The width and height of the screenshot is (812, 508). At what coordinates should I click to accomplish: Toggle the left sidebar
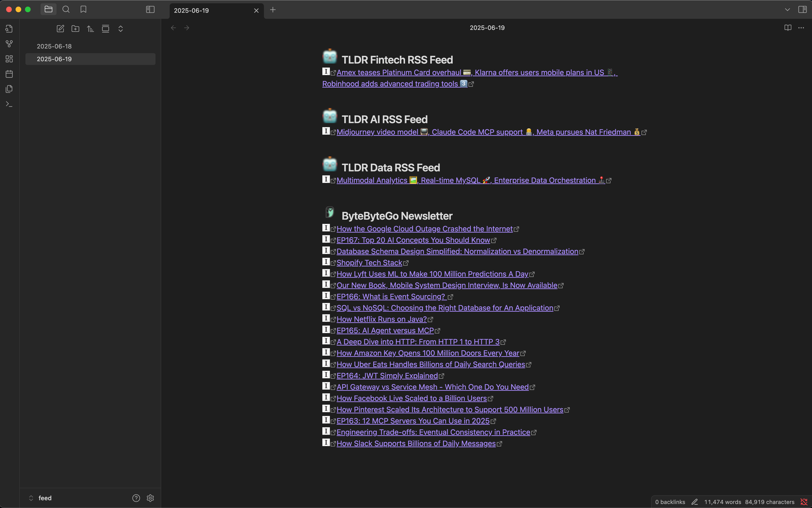(x=150, y=9)
